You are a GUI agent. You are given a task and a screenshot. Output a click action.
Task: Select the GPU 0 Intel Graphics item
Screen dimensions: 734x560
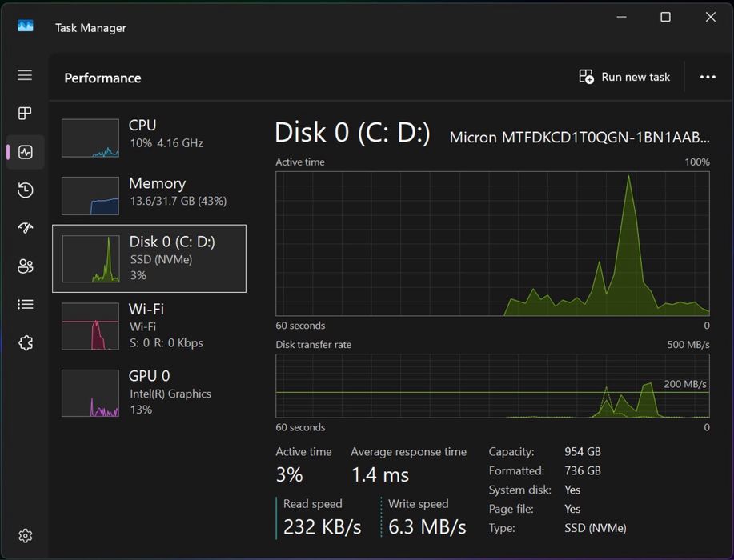[x=150, y=393]
